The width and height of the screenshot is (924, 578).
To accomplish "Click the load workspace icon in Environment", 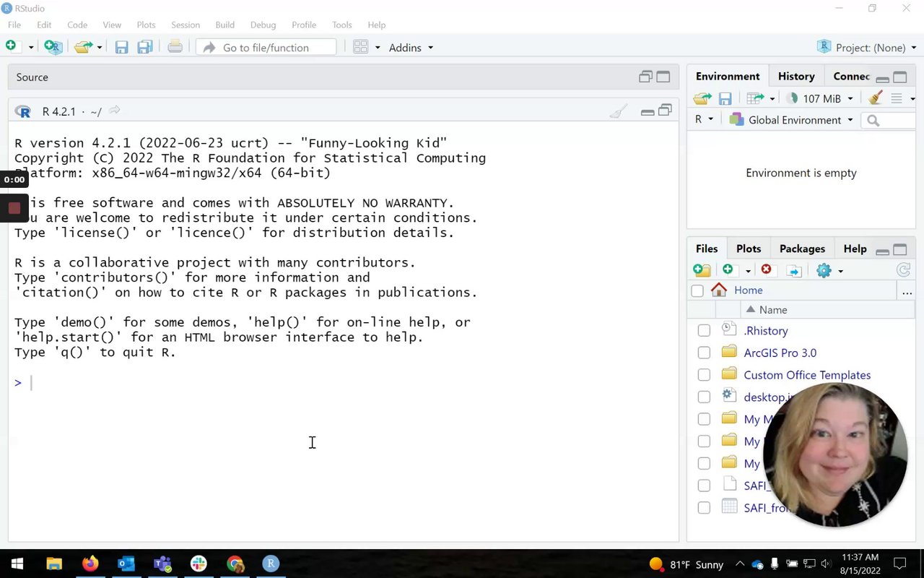I will pyautogui.click(x=702, y=98).
